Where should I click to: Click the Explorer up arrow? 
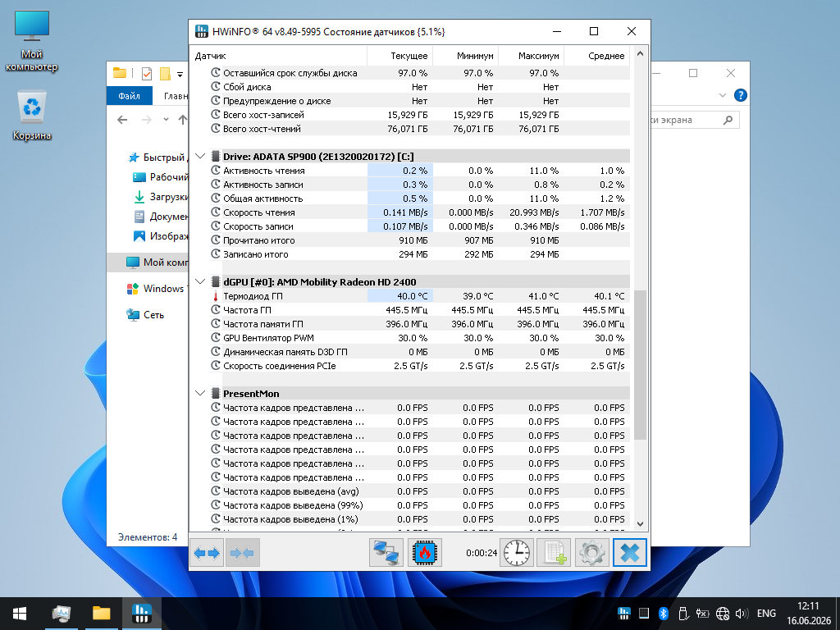click(x=183, y=120)
